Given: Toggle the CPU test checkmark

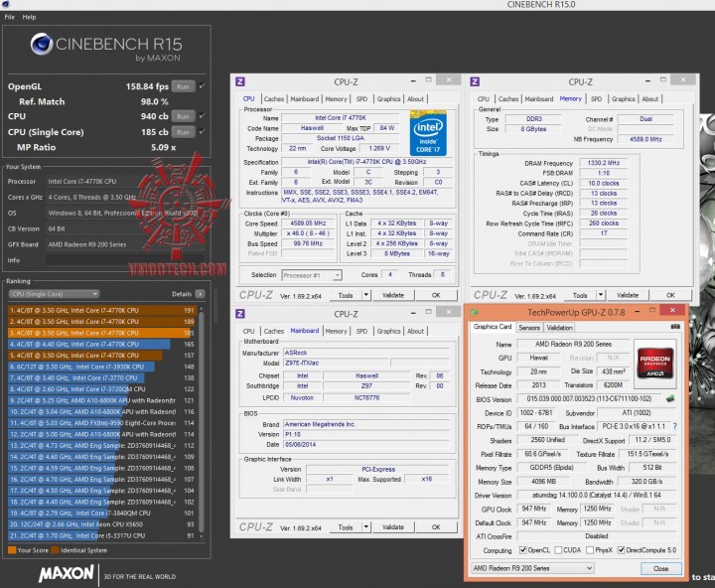Looking at the screenshot, I should 203,116.
